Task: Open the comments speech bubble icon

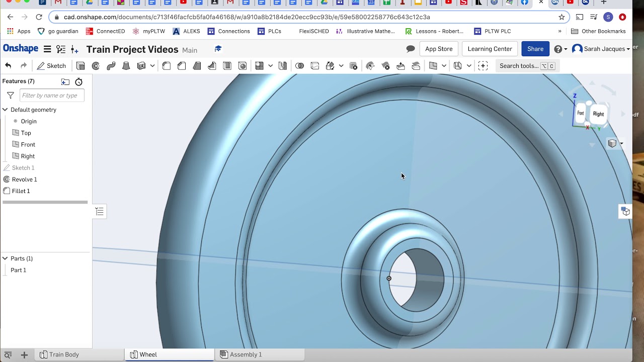Action: point(411,49)
